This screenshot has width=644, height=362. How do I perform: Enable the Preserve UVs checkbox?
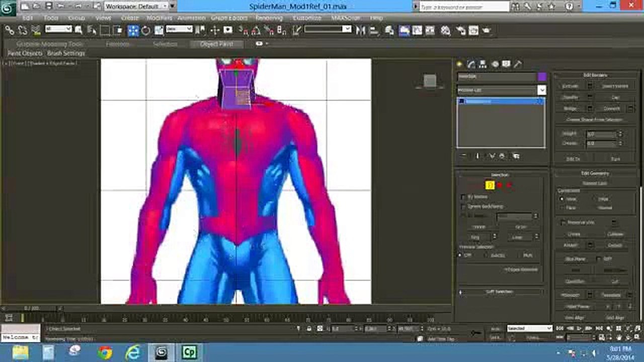pos(563,222)
